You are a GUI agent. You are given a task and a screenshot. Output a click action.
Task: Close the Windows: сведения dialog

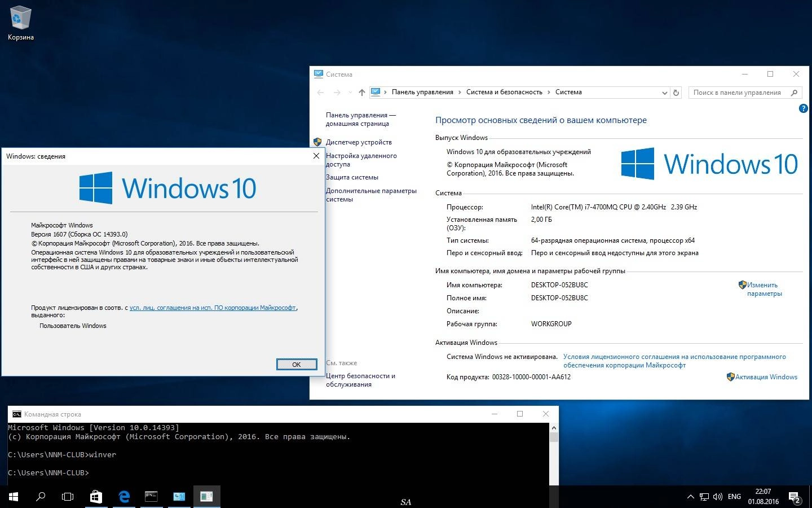316,156
